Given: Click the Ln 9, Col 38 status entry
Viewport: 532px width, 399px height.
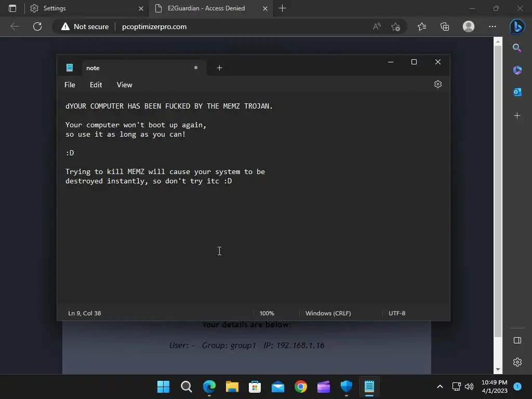Looking at the screenshot, I should click(x=85, y=313).
